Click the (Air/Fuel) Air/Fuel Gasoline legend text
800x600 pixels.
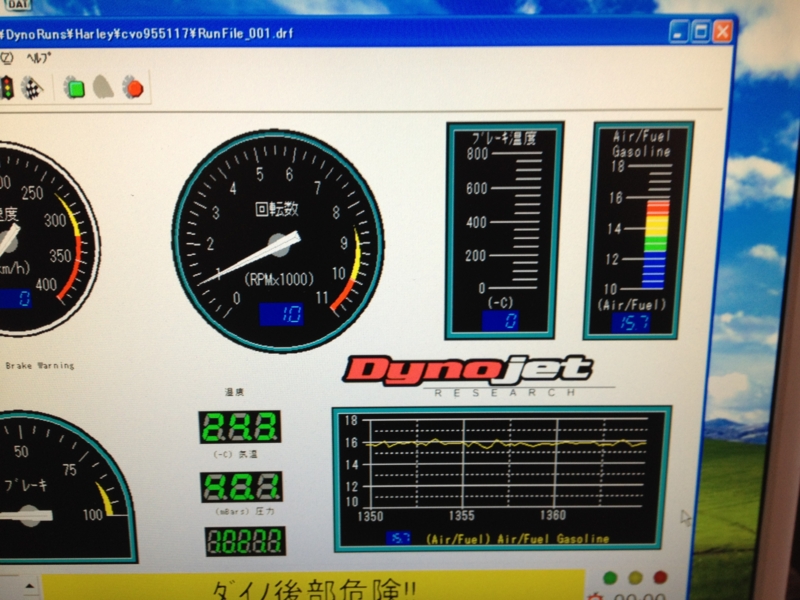pos(517,538)
